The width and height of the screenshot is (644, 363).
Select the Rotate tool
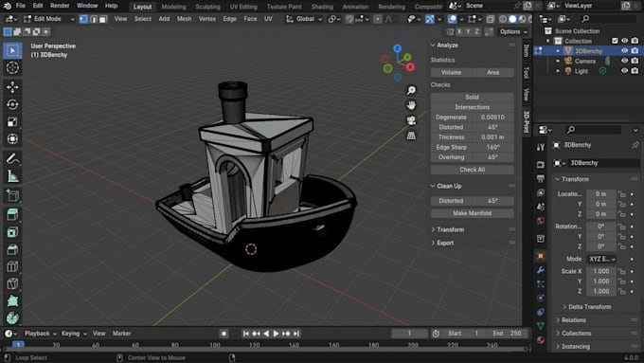12,104
